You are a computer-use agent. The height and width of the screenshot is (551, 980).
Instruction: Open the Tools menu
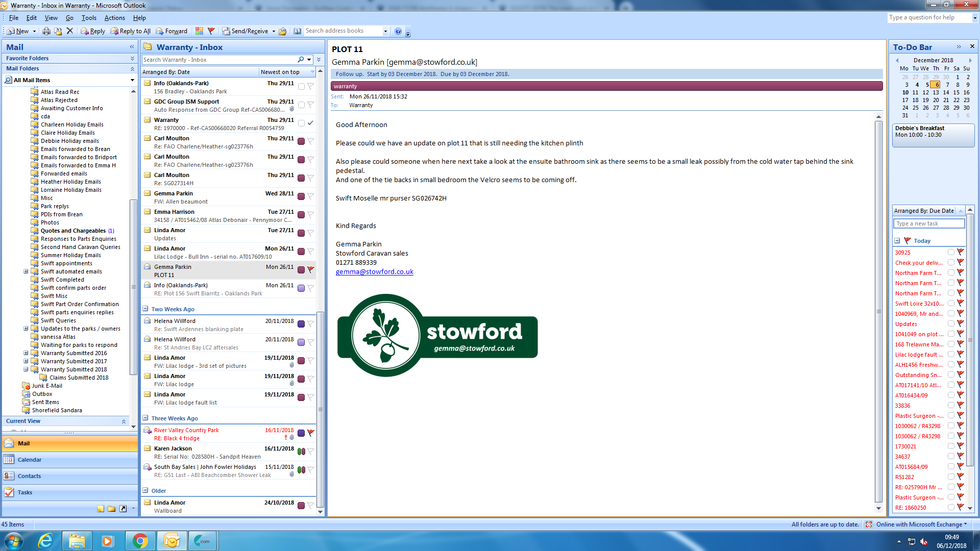[89, 18]
